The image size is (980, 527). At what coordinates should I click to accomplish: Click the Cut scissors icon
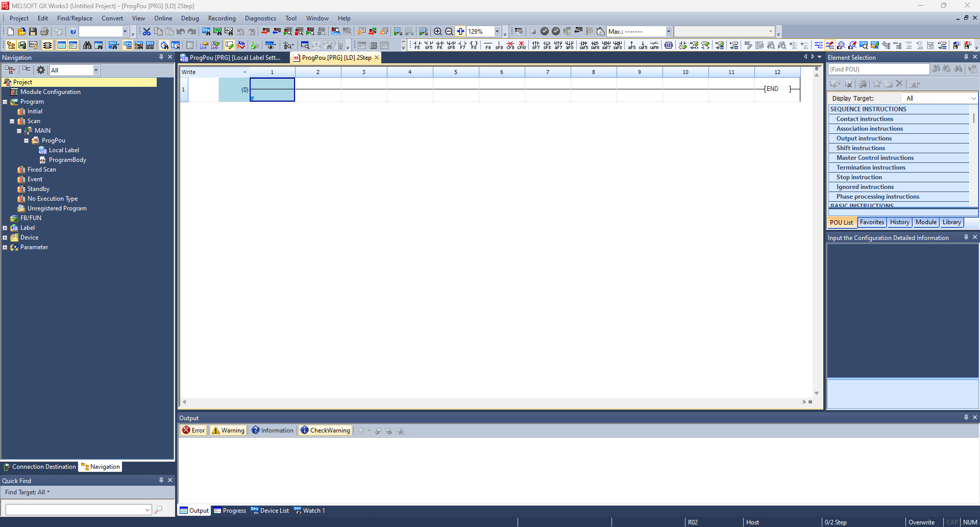(x=146, y=32)
